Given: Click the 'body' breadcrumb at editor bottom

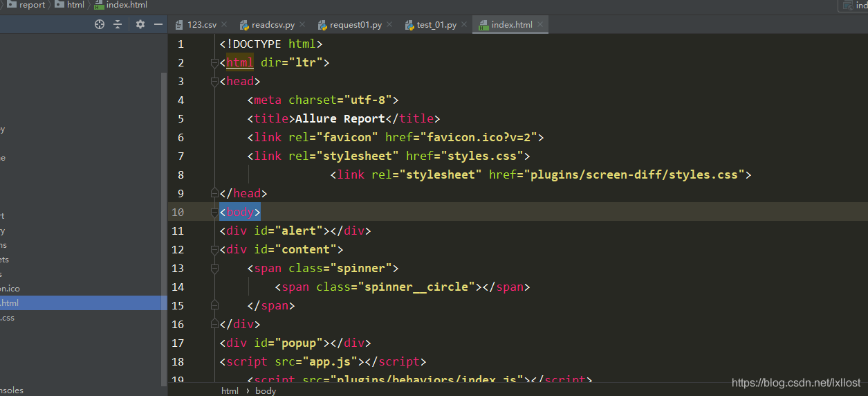Looking at the screenshot, I should [x=266, y=390].
